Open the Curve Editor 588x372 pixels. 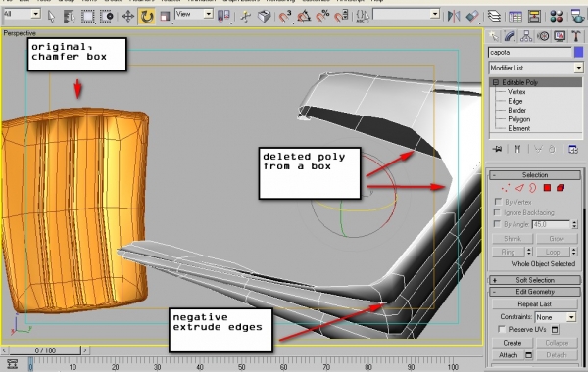click(515, 16)
